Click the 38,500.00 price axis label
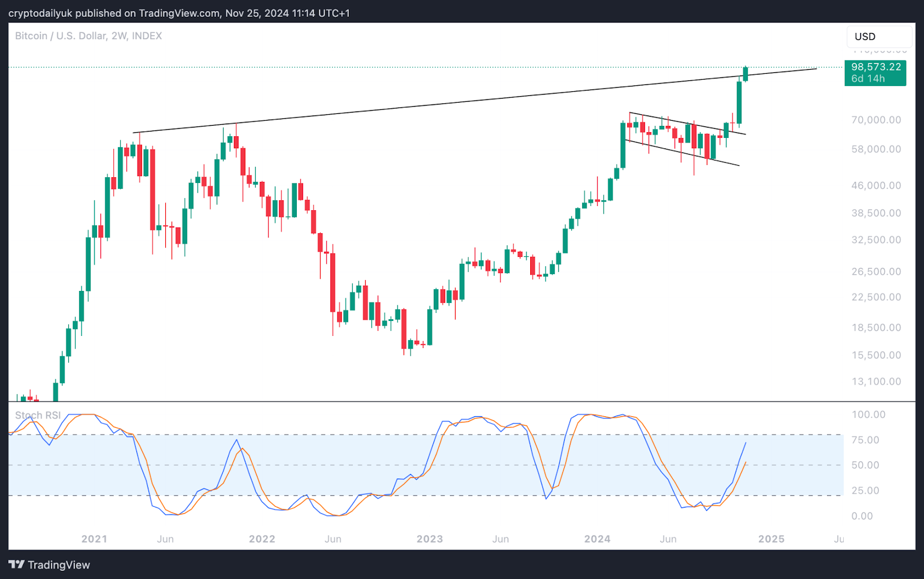This screenshot has width=924, height=579. (876, 213)
